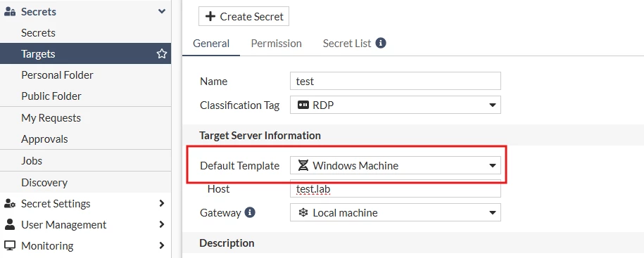This screenshot has height=258, width=644.
Task: Toggle the favorite star on Targets
Action: 162,53
